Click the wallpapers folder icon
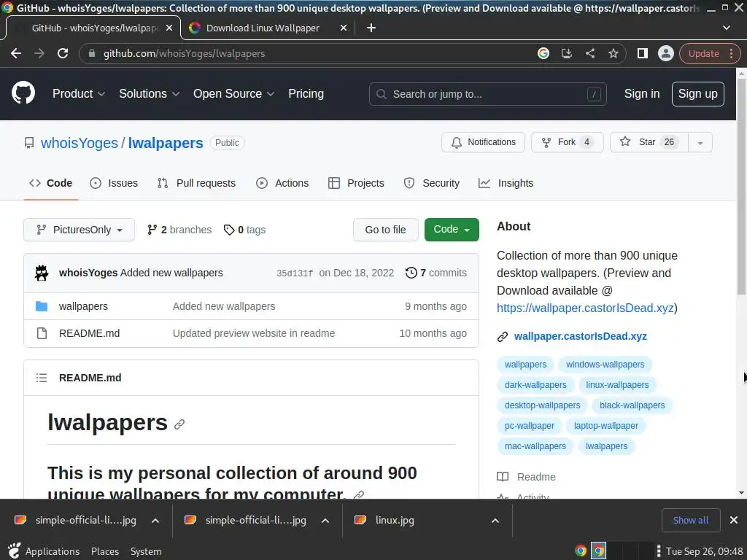Viewport: 747px width, 560px height. pyautogui.click(x=42, y=306)
